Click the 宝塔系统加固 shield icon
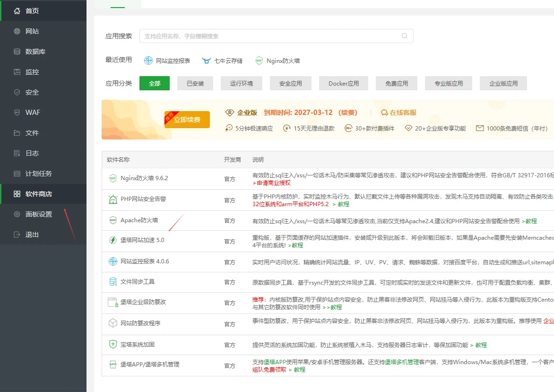The image size is (554, 392). click(x=113, y=344)
